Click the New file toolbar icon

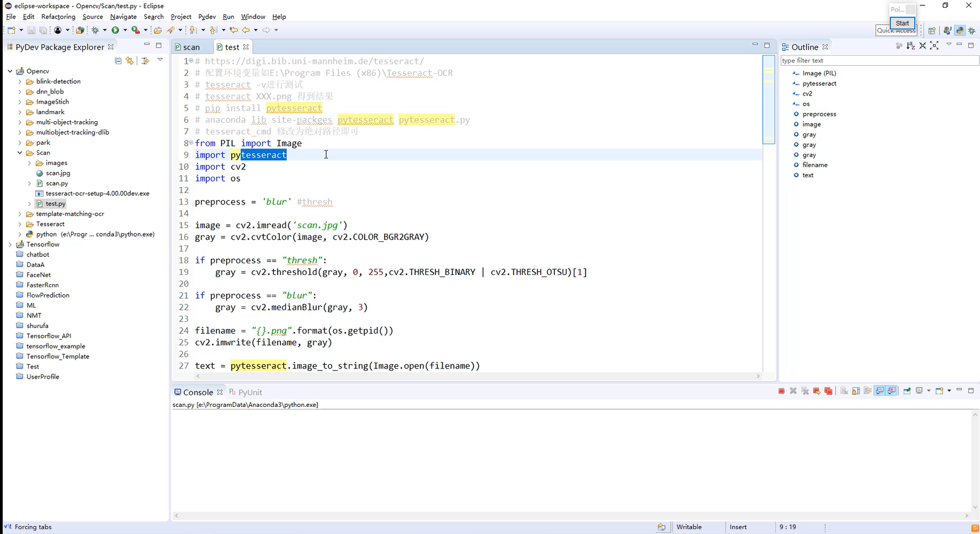pos(11,30)
